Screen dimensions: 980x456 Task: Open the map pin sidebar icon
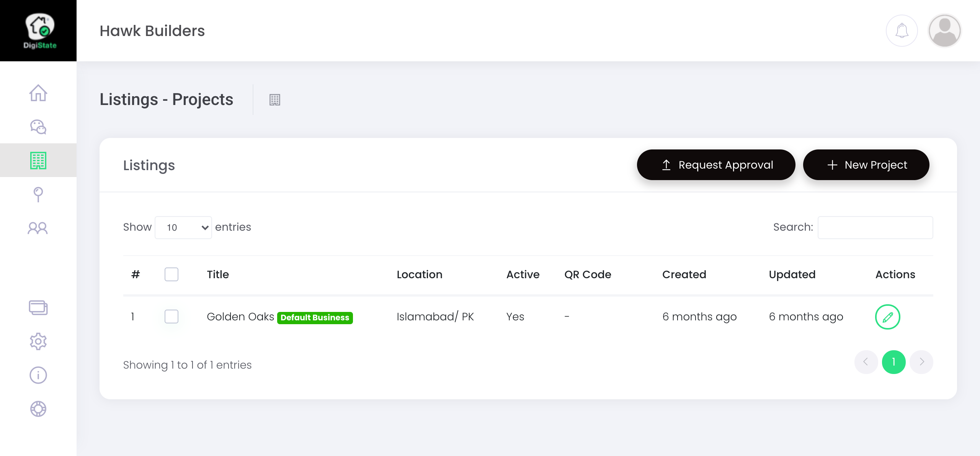coord(38,194)
